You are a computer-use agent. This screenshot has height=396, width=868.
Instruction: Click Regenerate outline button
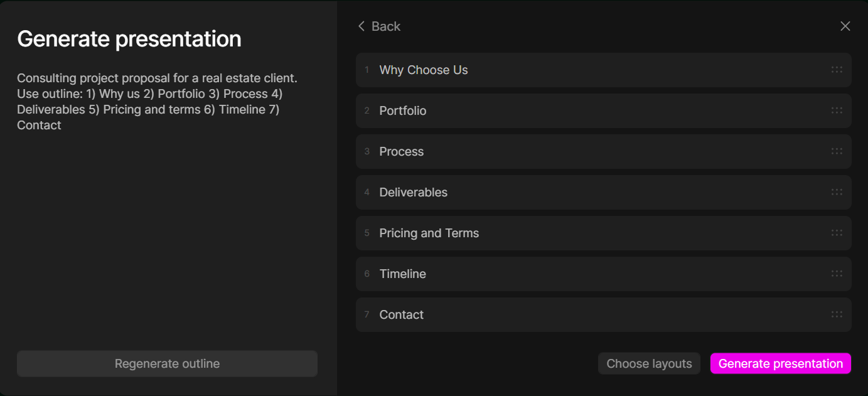(x=167, y=363)
